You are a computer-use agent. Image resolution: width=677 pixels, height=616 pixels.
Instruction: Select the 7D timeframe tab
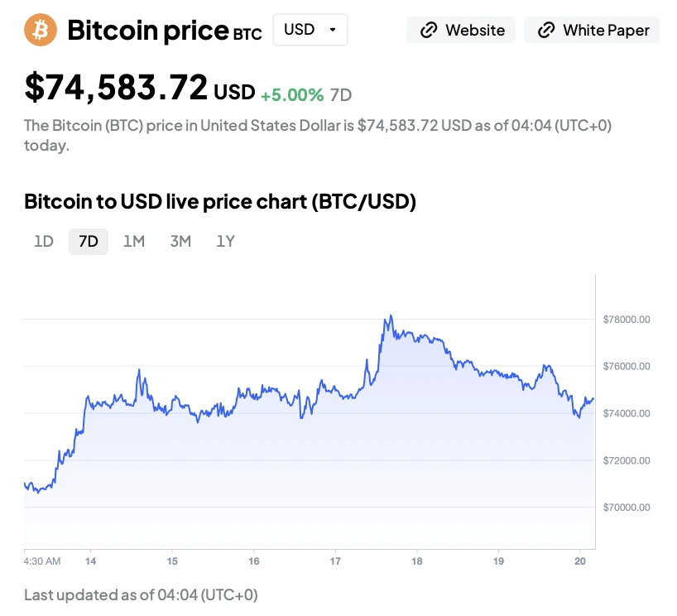pos(89,242)
